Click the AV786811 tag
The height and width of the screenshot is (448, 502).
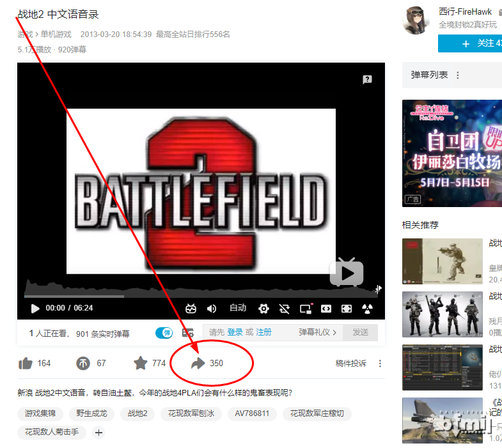(252, 413)
